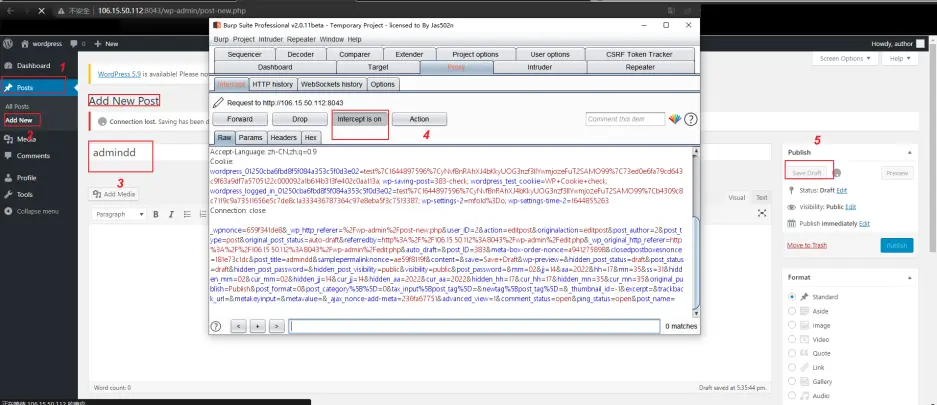Click the WordPress logo in admin bar
The image size is (937, 405).
click(x=8, y=44)
